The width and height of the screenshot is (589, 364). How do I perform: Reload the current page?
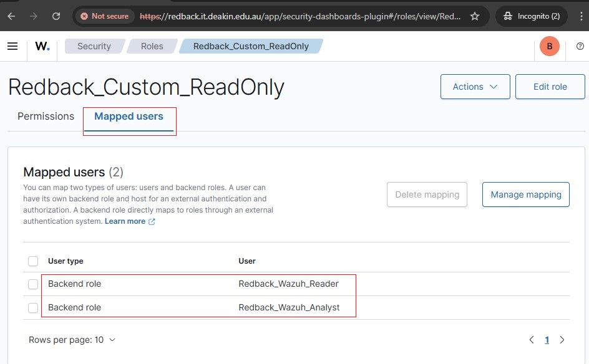[56, 16]
